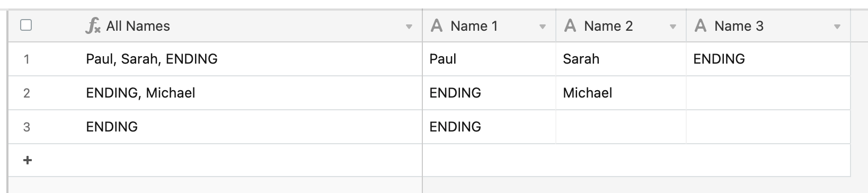Viewport: 868px width, 193px height.
Task: Add a new row with the plus icon
Action: pos(28,160)
